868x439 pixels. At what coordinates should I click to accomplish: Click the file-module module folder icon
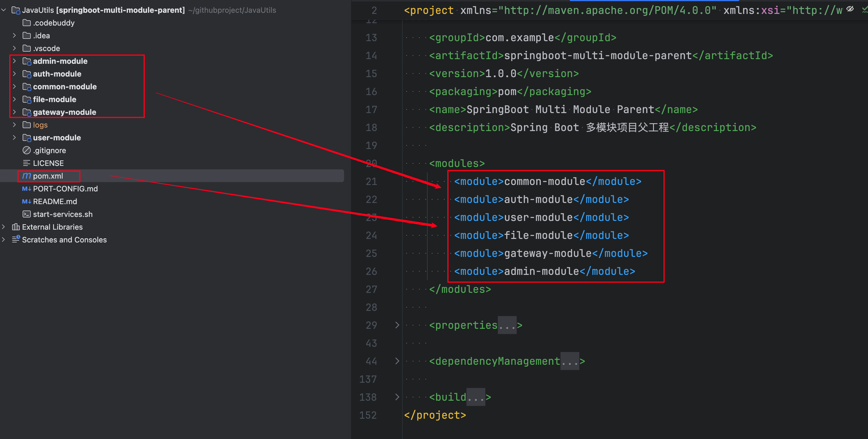(27, 100)
